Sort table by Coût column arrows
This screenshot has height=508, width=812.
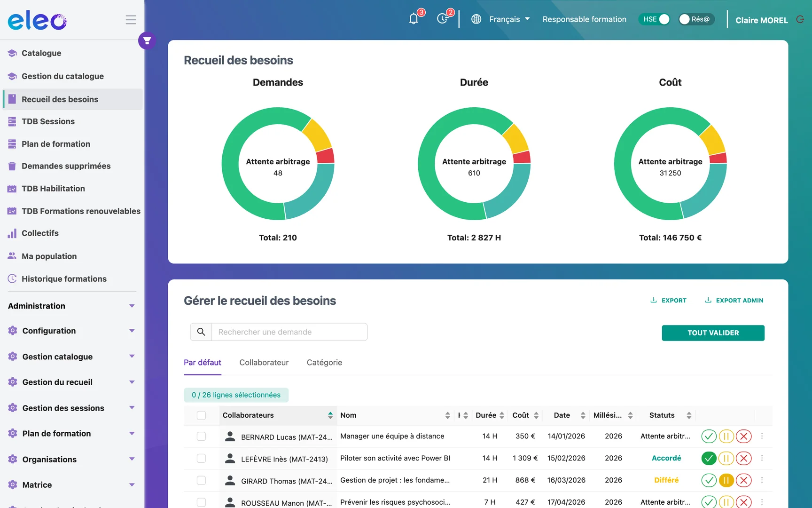(x=536, y=415)
